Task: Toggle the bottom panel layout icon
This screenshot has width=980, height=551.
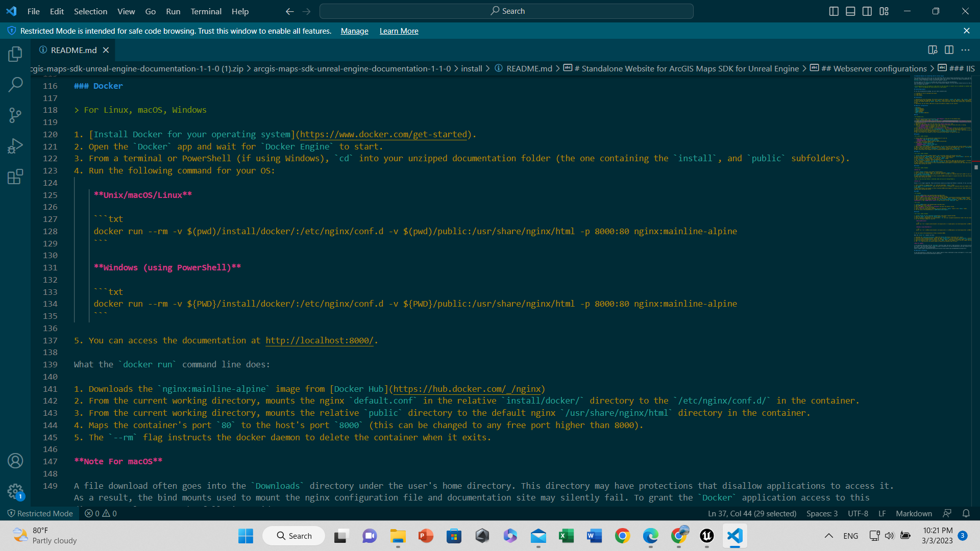Action: coord(850,11)
